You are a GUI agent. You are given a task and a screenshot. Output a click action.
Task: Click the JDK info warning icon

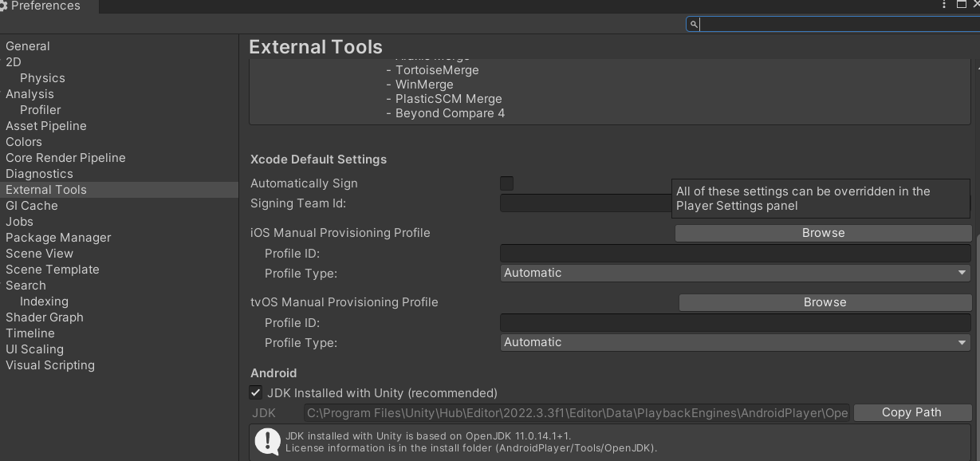267,441
